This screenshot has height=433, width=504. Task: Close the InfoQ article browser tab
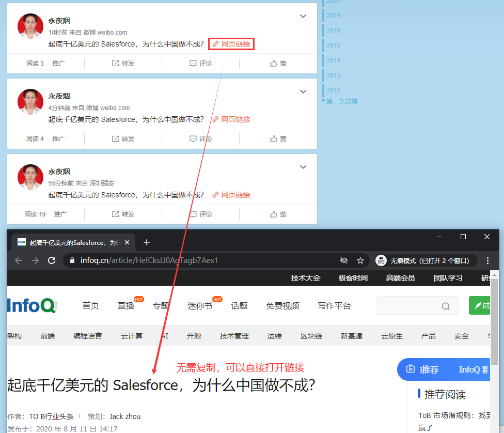pyautogui.click(x=127, y=242)
